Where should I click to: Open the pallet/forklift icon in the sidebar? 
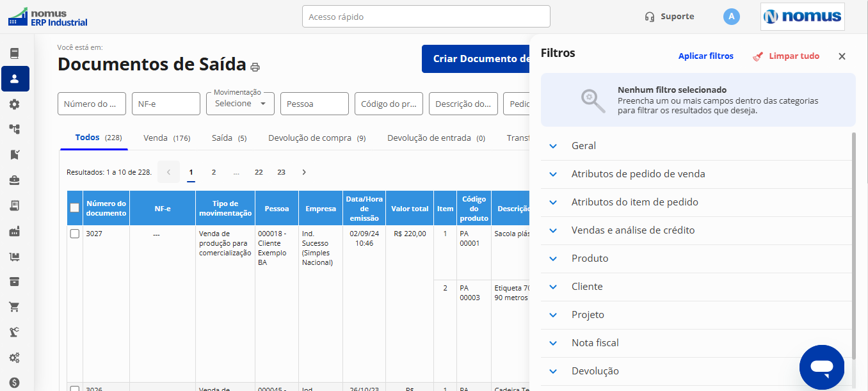click(14, 257)
